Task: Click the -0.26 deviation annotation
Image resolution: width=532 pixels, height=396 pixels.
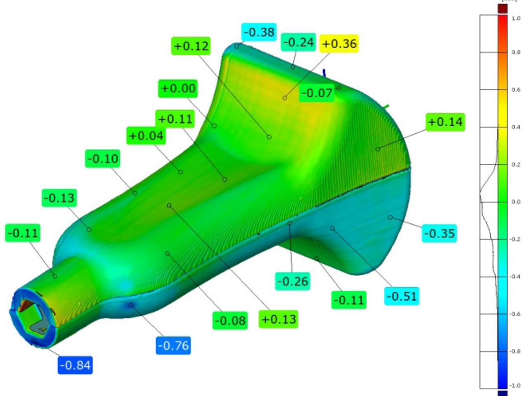Action: [x=293, y=282]
